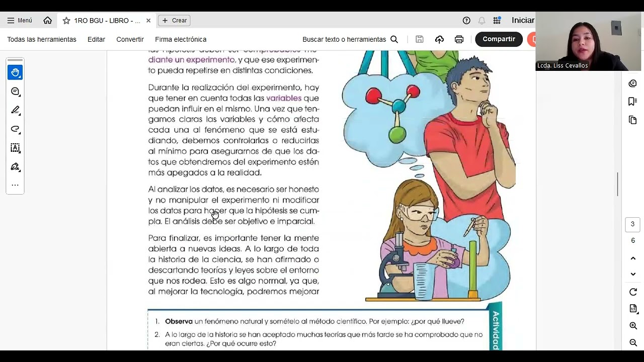The image size is (644, 362).
Task: Open the page thumbnails copy icon
Action: pyautogui.click(x=633, y=120)
